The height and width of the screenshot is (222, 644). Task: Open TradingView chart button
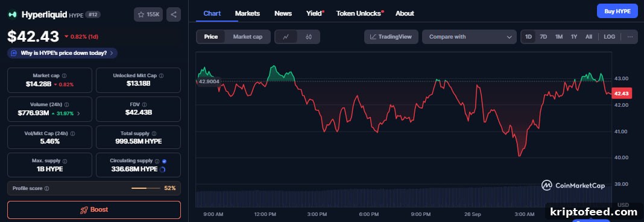coord(391,37)
